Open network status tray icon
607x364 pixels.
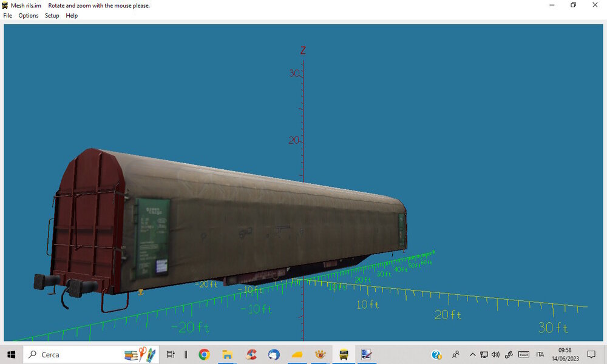[x=484, y=354]
